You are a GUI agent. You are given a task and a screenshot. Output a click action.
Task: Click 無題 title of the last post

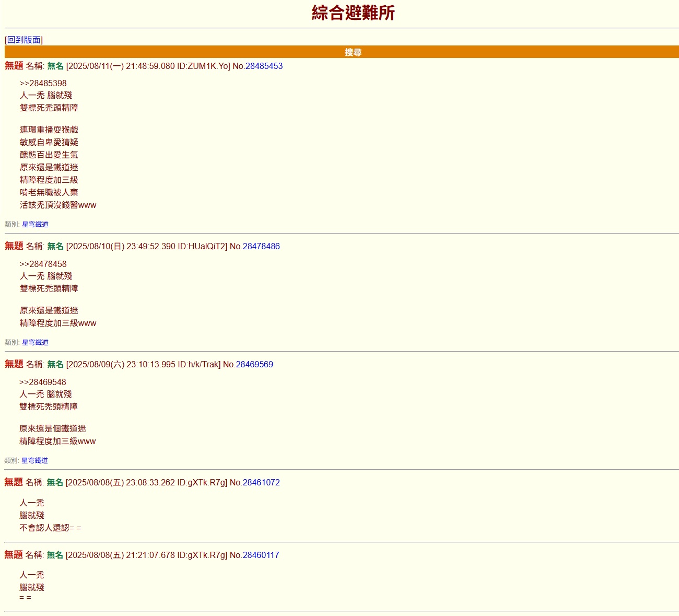pos(14,554)
